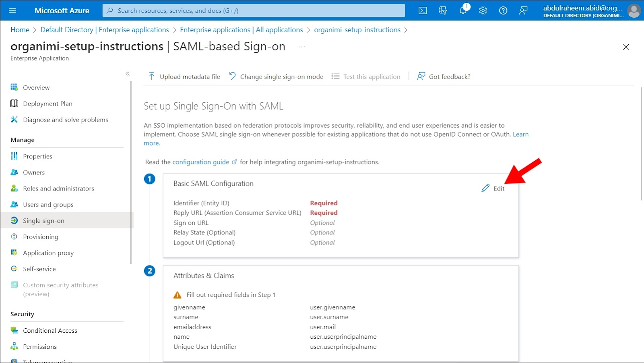Close the SAML-based Sign-on blade
The height and width of the screenshot is (363, 644).
(626, 47)
